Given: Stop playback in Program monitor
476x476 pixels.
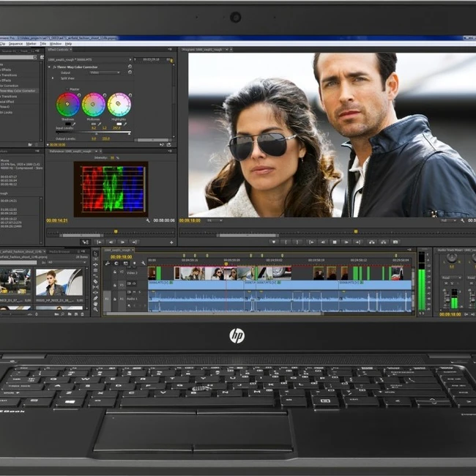Looking at the screenshot, I should 335,242.
